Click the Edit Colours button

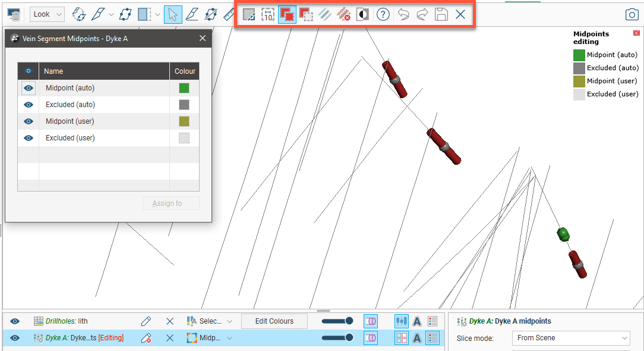coord(274,321)
